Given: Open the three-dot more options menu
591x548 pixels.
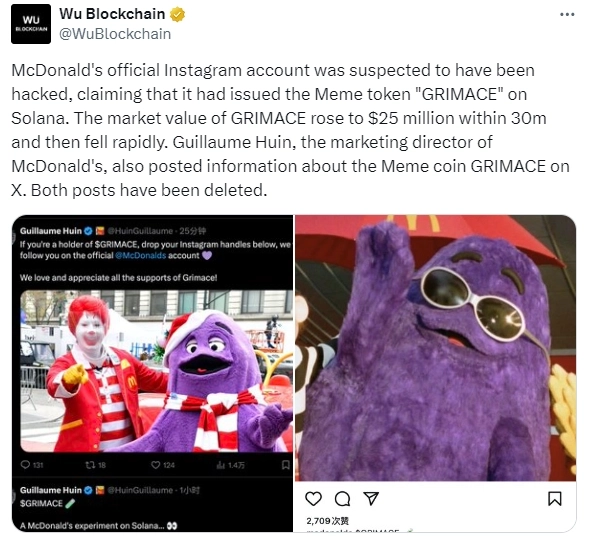Looking at the screenshot, I should click(x=567, y=15).
